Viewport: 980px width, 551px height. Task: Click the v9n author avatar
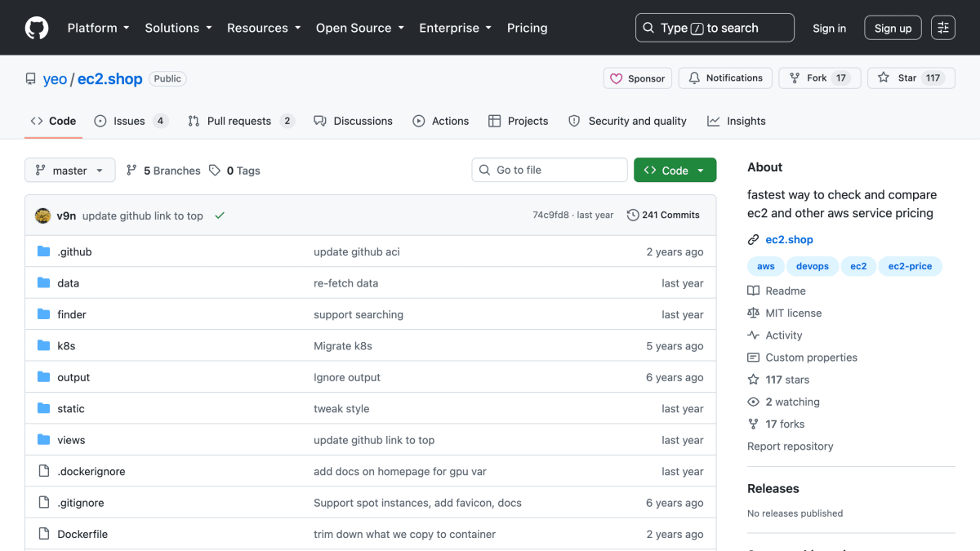click(x=43, y=216)
